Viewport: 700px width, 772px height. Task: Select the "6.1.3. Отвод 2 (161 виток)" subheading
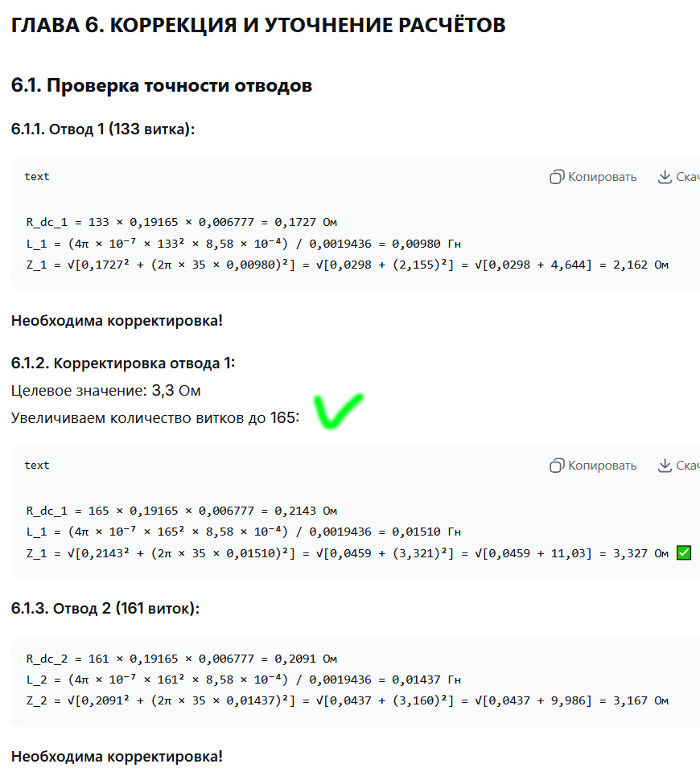tap(105, 609)
